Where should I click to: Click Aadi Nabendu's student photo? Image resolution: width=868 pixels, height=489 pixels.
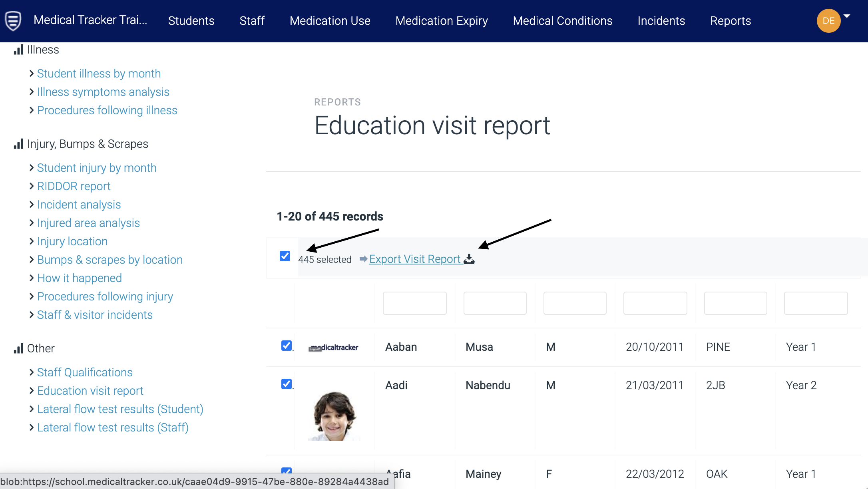point(334,415)
